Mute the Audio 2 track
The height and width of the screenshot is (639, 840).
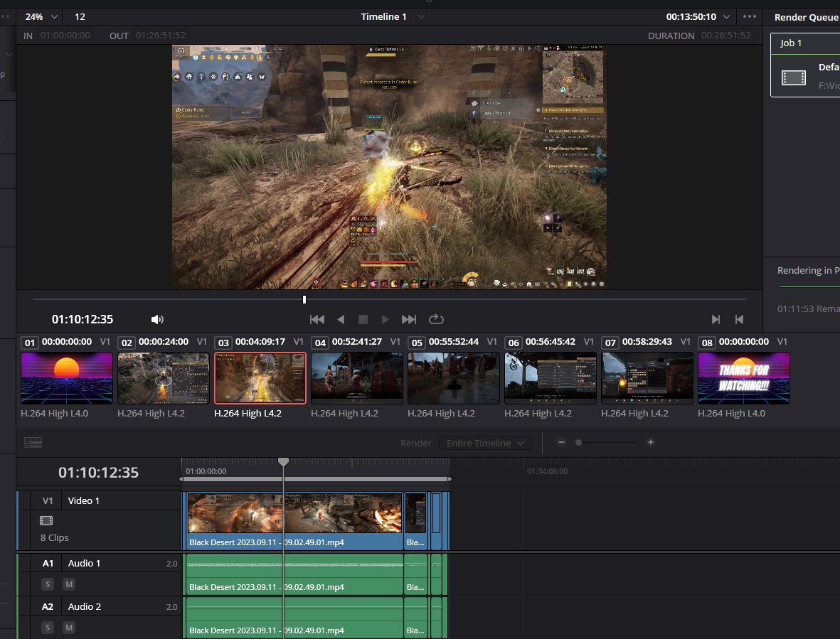click(69, 628)
